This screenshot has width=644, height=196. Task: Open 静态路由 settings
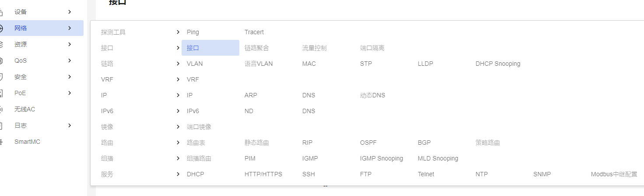tap(257, 143)
